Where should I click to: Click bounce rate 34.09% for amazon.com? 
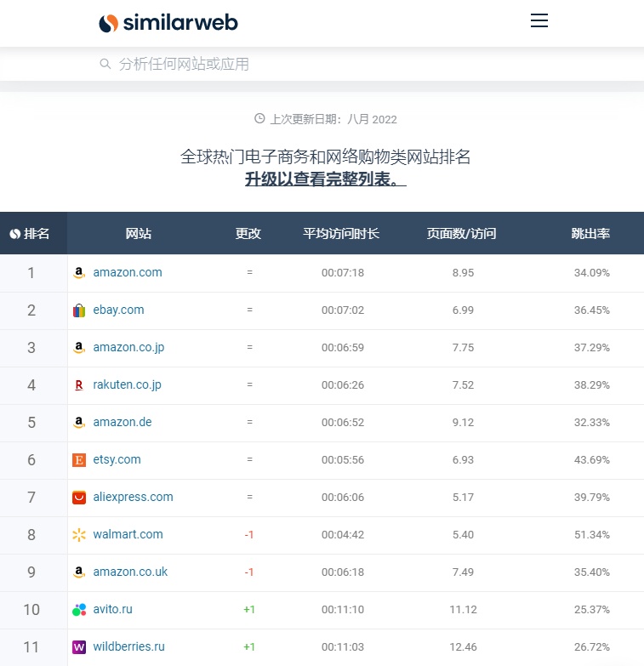tap(592, 273)
